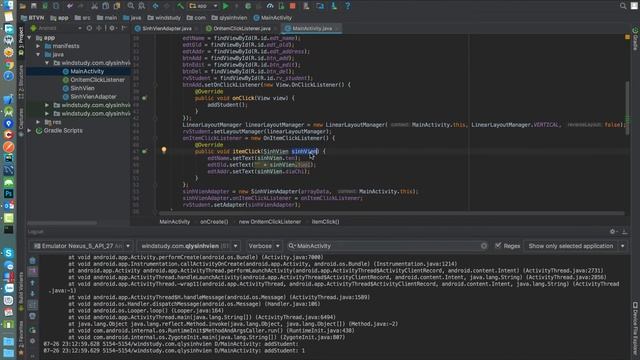The width and height of the screenshot is (640, 360).
Task: Click the editor horizontal scrollbar
Action: pos(391,213)
